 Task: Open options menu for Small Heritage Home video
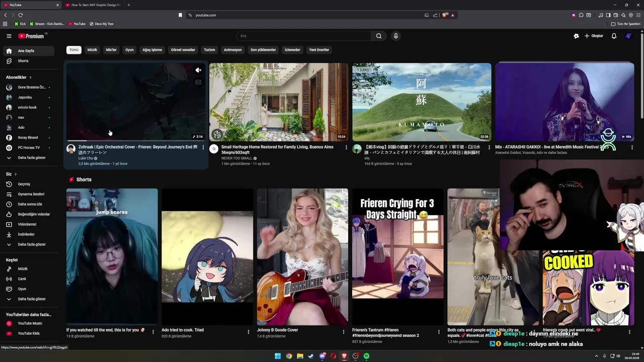pos(346,147)
